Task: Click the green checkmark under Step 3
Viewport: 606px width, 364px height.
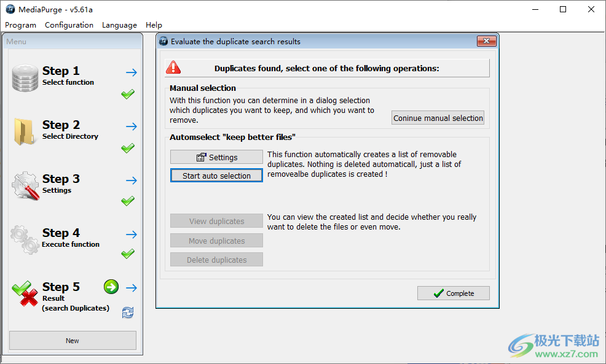Action: tap(128, 201)
